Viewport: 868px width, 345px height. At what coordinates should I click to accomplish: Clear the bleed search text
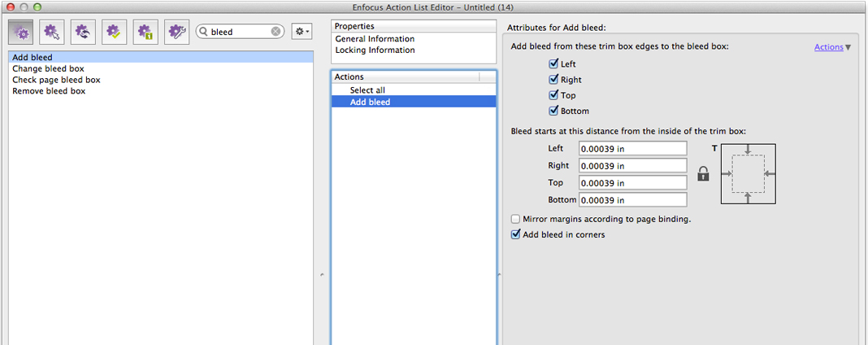276,32
